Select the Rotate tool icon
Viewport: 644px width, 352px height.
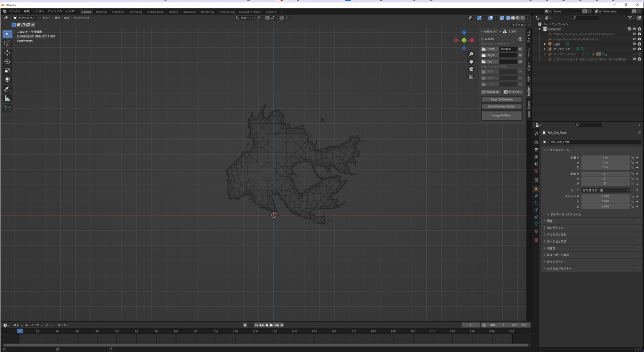pyautogui.click(x=7, y=62)
